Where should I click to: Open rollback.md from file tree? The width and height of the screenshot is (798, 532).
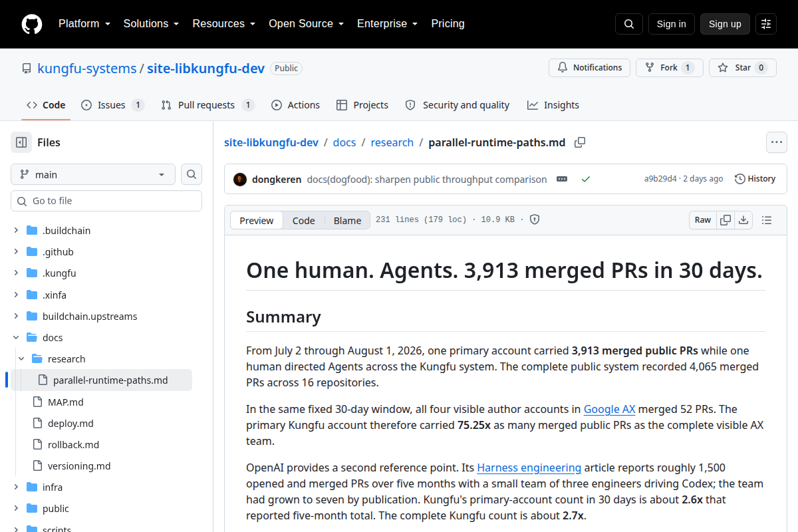[73, 444]
